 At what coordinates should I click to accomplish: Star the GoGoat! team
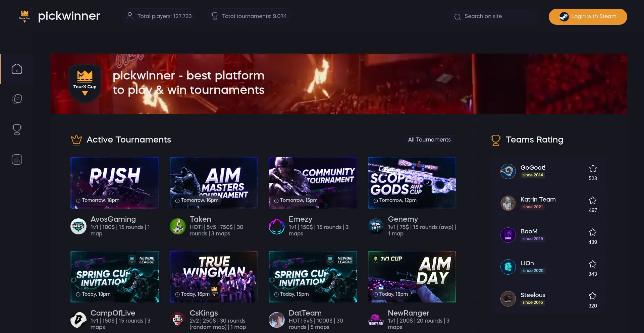point(593,168)
